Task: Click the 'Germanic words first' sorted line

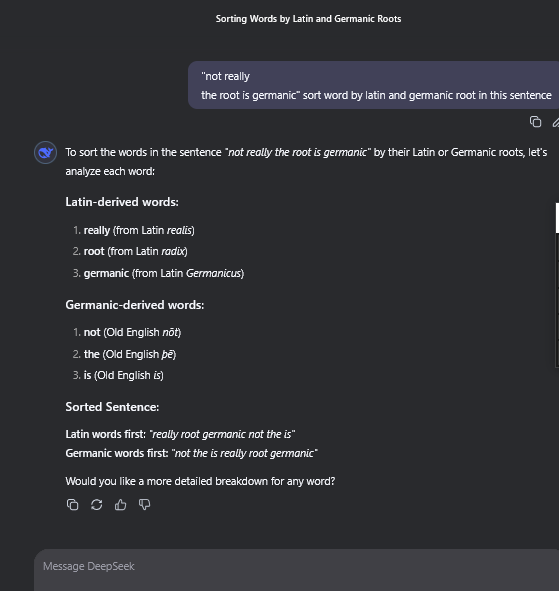Action: pyautogui.click(x=191, y=453)
